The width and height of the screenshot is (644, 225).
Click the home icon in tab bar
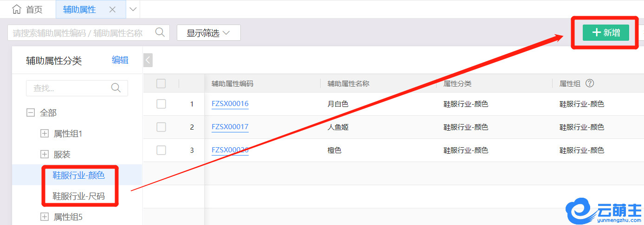click(17, 9)
